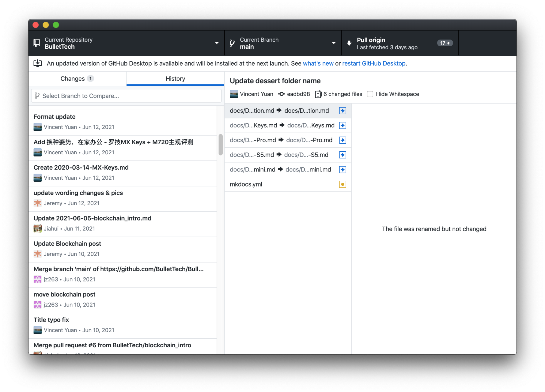Select the docs/D...Keys.md file row
The width and height of the screenshot is (545, 392).
point(288,125)
